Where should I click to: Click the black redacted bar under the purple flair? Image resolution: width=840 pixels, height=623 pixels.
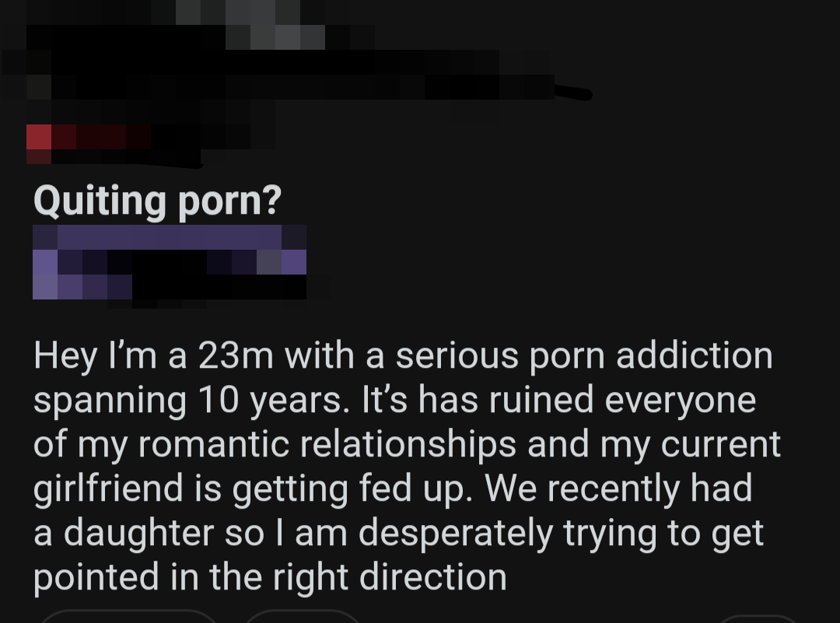(x=219, y=287)
